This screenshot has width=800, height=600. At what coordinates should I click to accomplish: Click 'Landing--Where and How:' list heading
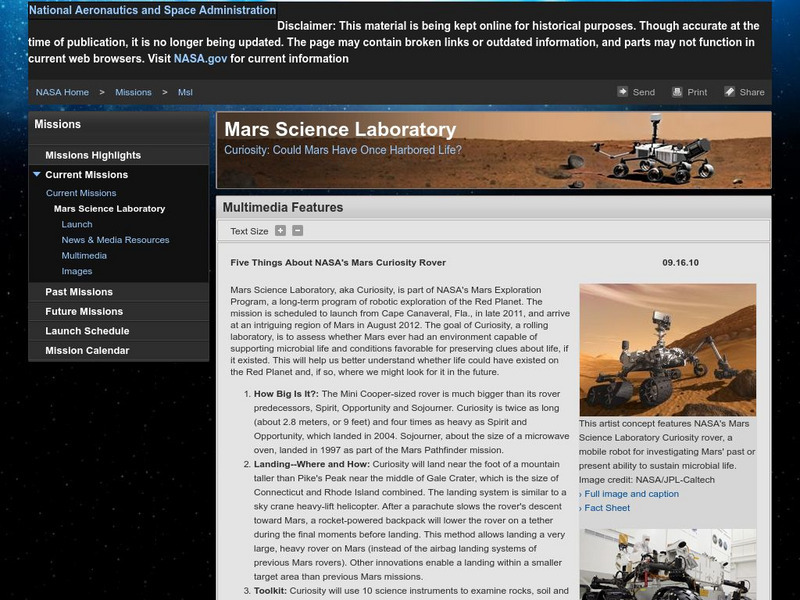click(x=312, y=464)
